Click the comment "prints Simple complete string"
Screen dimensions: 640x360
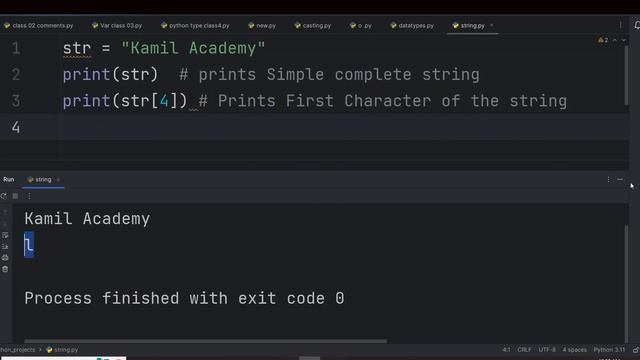click(x=339, y=75)
